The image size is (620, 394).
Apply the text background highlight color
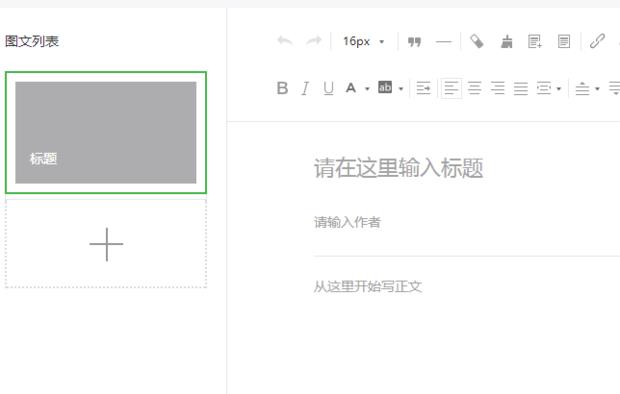(385, 87)
